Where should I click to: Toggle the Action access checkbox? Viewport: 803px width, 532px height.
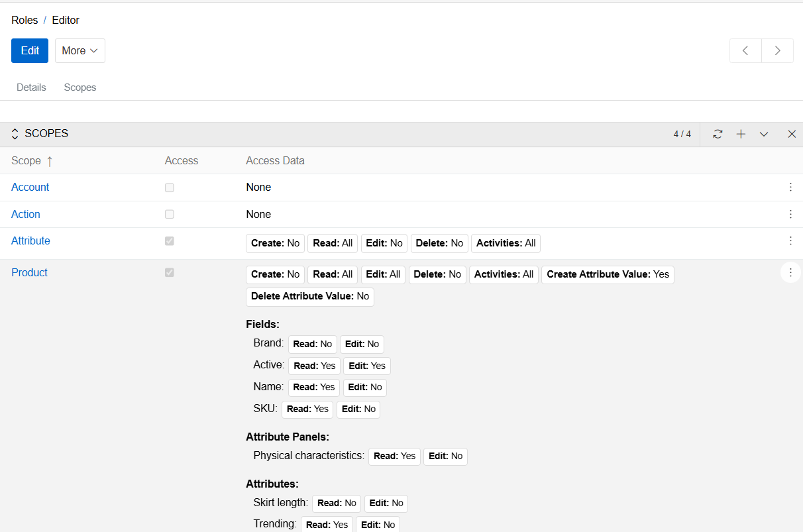[170, 214]
